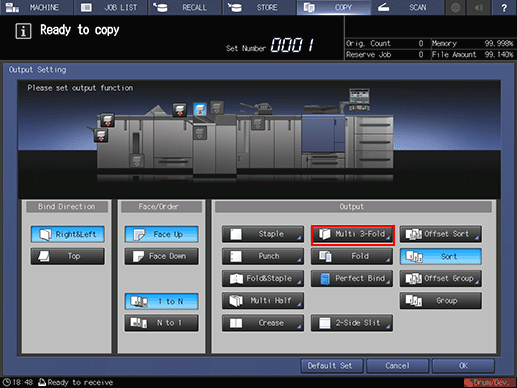Click the Drum/Dev. status indicator
Viewport: 517px width, 388px height.
click(x=489, y=382)
